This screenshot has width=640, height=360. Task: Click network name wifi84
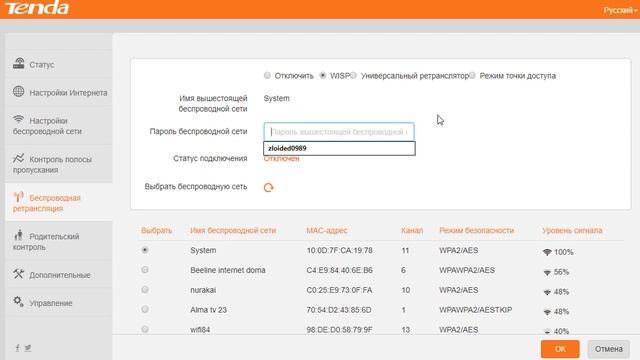coord(200,329)
